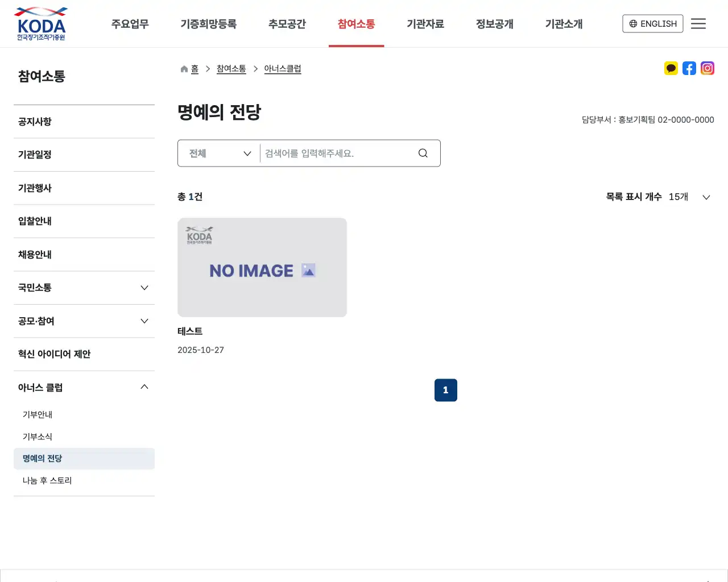
Task: Click the globe icon on the ENGLISH button
Action: 633,24
